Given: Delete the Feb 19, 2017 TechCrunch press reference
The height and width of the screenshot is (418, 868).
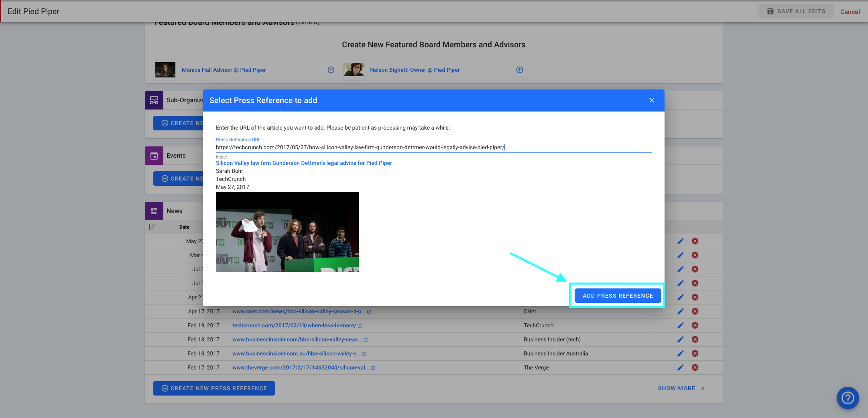Looking at the screenshot, I should click(x=695, y=325).
